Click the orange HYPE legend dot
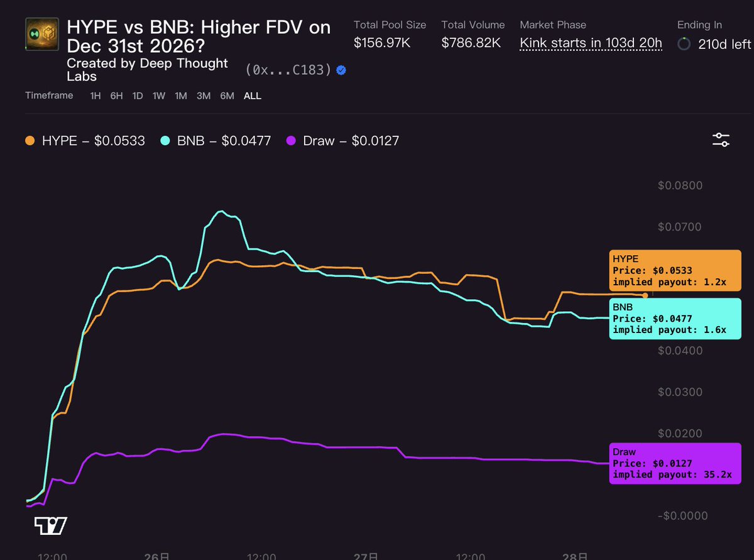This screenshot has height=560, width=754. tap(30, 141)
